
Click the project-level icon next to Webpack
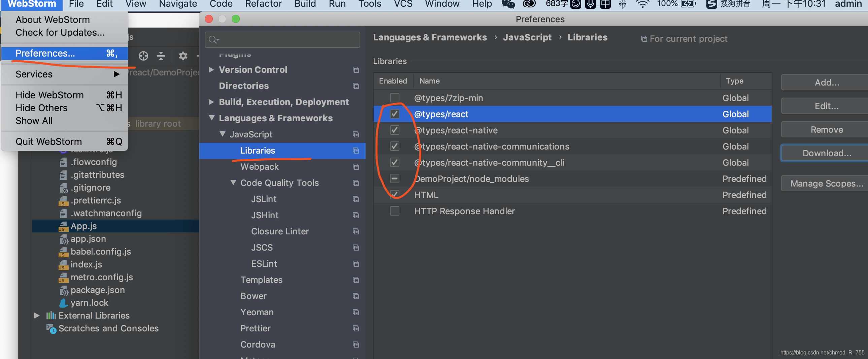tap(356, 167)
